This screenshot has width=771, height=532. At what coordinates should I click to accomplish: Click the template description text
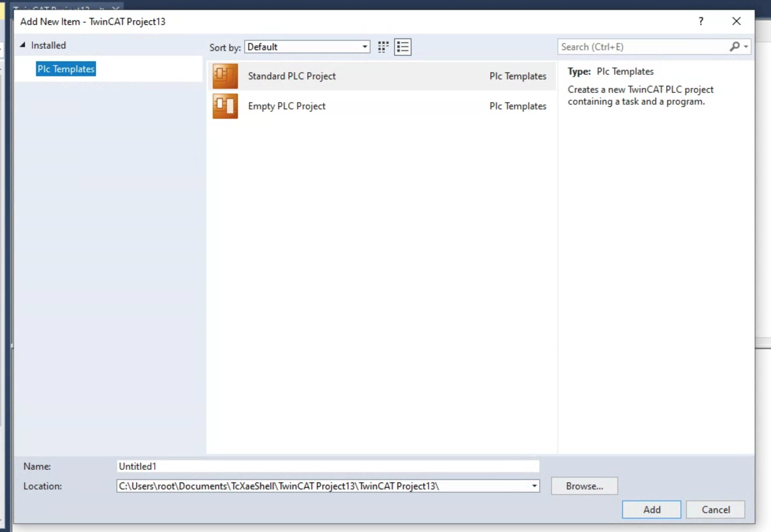641,96
